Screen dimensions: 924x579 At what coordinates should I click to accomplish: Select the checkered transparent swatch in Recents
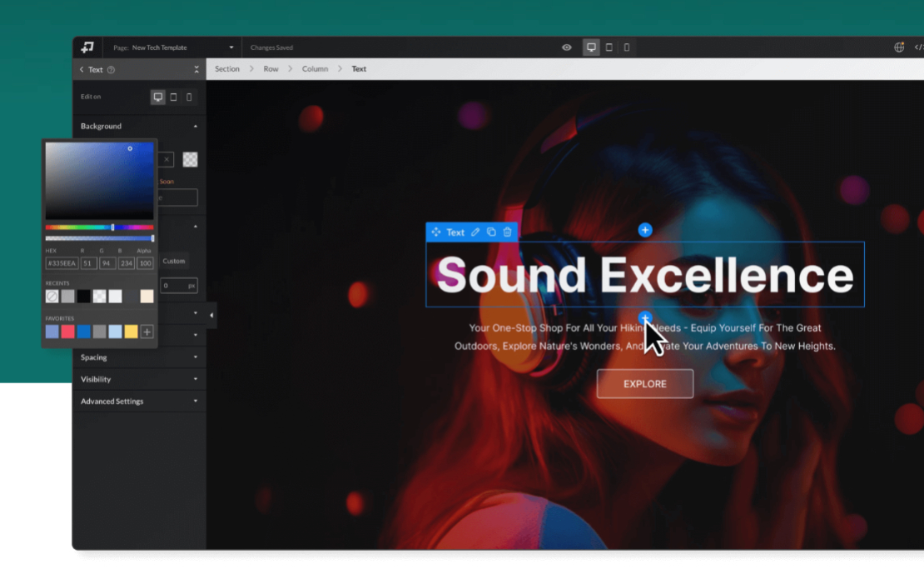point(100,296)
